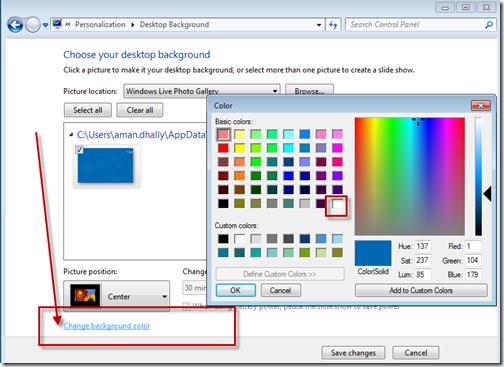The height and width of the screenshot is (367, 504).
Task: Click the refresh icon beside address bar
Action: (x=333, y=25)
